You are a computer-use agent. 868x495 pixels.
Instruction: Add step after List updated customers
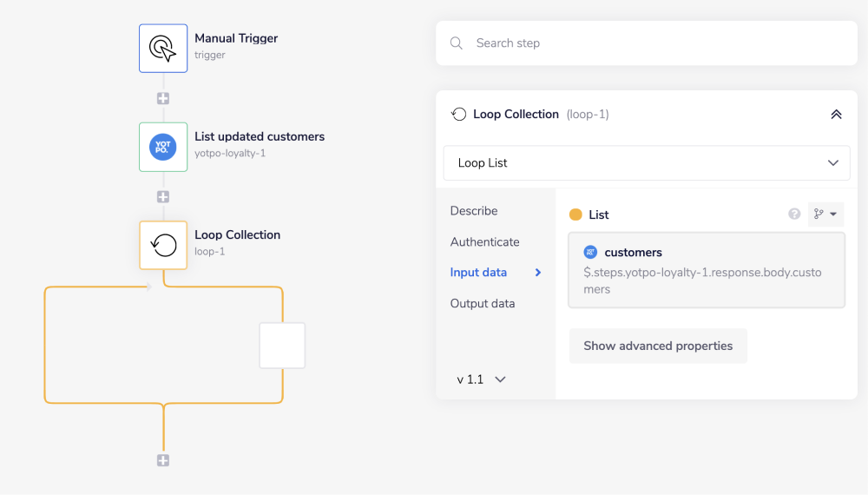coord(163,196)
